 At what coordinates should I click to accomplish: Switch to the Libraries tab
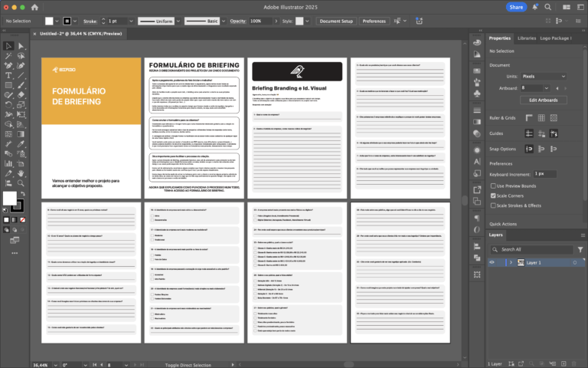point(527,38)
